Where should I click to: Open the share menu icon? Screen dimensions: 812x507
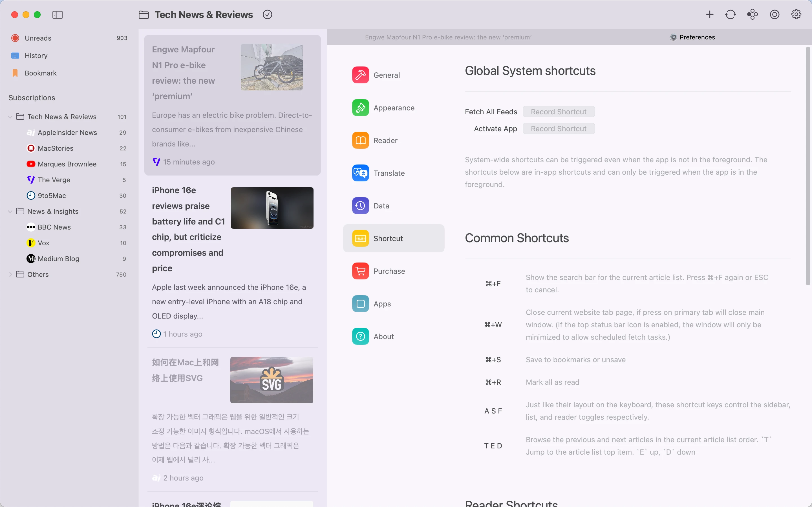(752, 14)
